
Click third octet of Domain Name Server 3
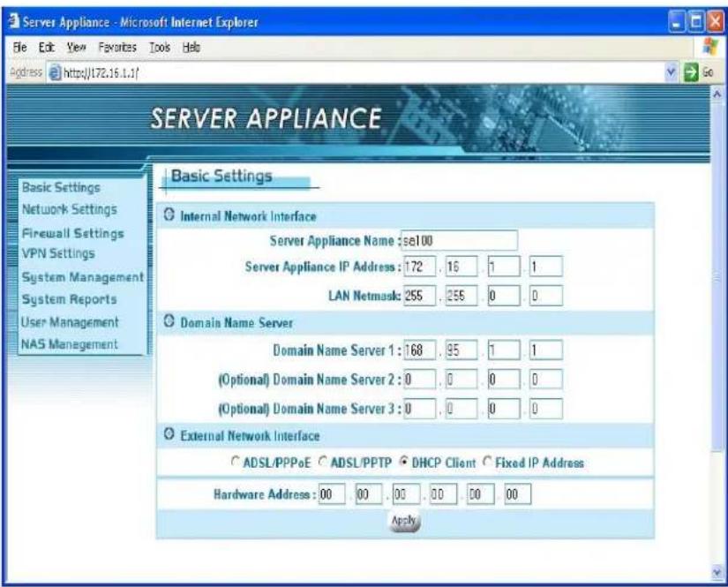coord(504,409)
